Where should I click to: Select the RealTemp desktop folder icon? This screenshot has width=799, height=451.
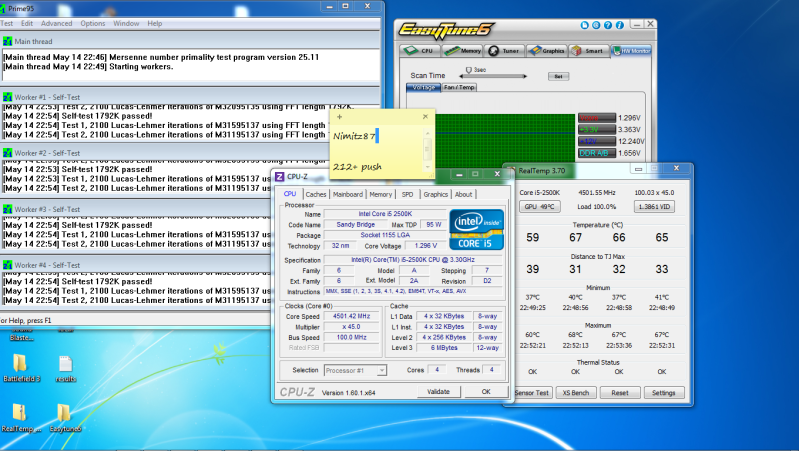[20, 418]
